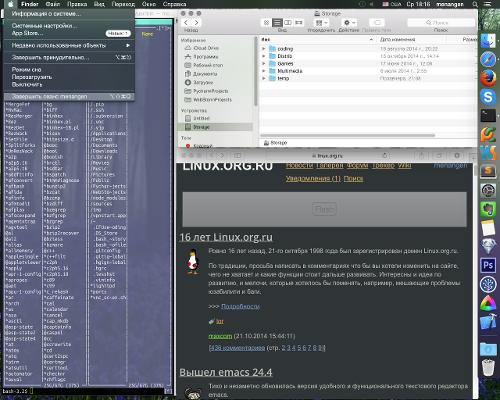Screen dimensions: 500x400
Task: Click the reload button in Safari's address bar
Action: tap(384, 155)
